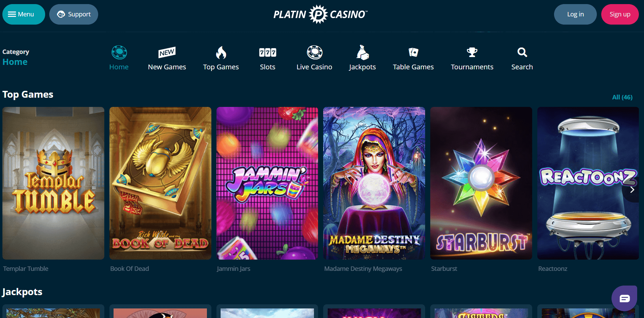The width and height of the screenshot is (644, 318).
Task: Open the Home category chip icon
Action: pos(119,53)
